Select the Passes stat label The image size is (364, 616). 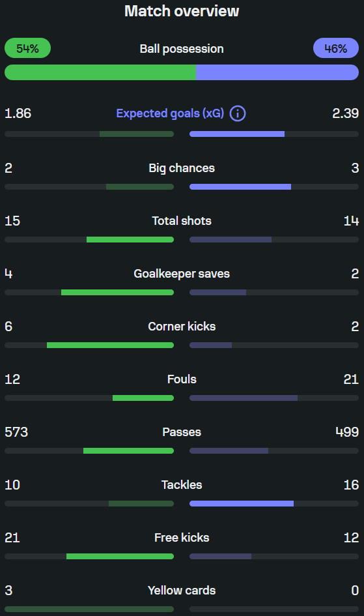[182, 432]
